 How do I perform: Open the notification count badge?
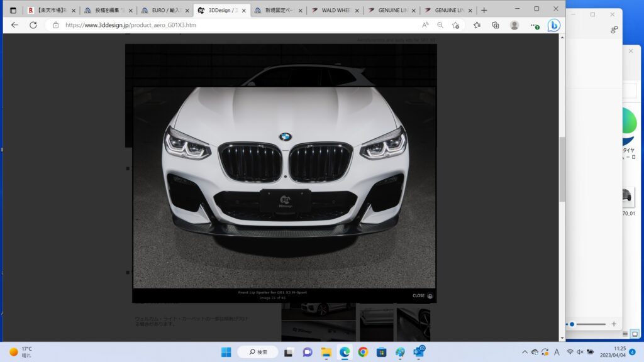(x=633, y=352)
